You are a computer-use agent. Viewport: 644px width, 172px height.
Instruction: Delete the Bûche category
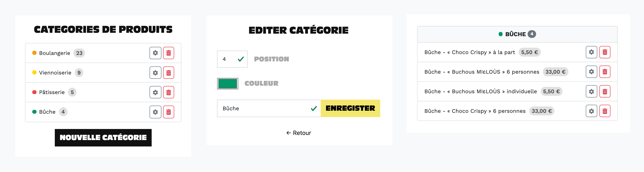point(168,112)
